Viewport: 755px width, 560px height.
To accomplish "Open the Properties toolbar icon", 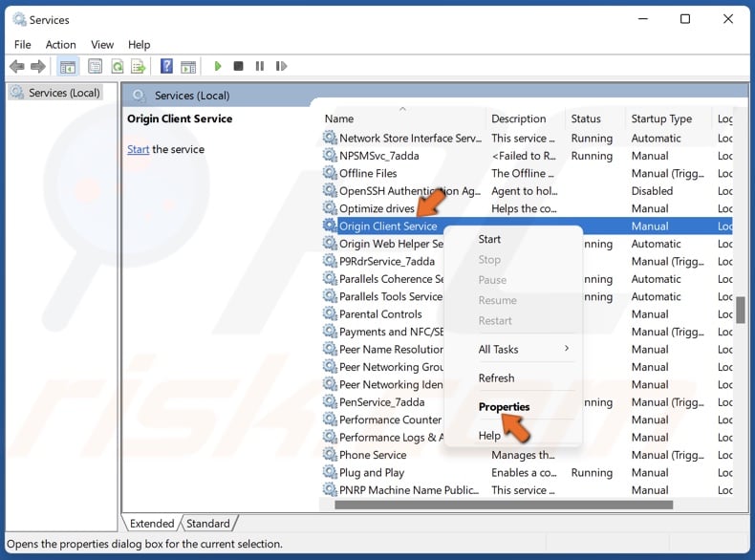I will [95, 66].
